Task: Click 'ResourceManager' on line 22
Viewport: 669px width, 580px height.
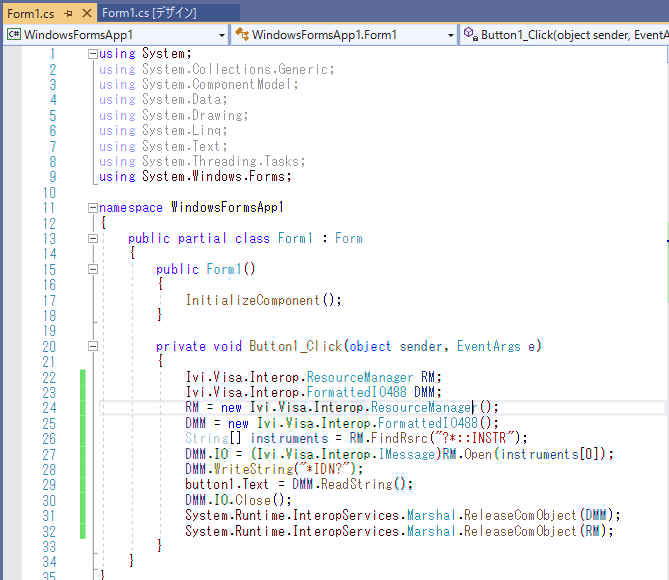Action: [x=360, y=377]
